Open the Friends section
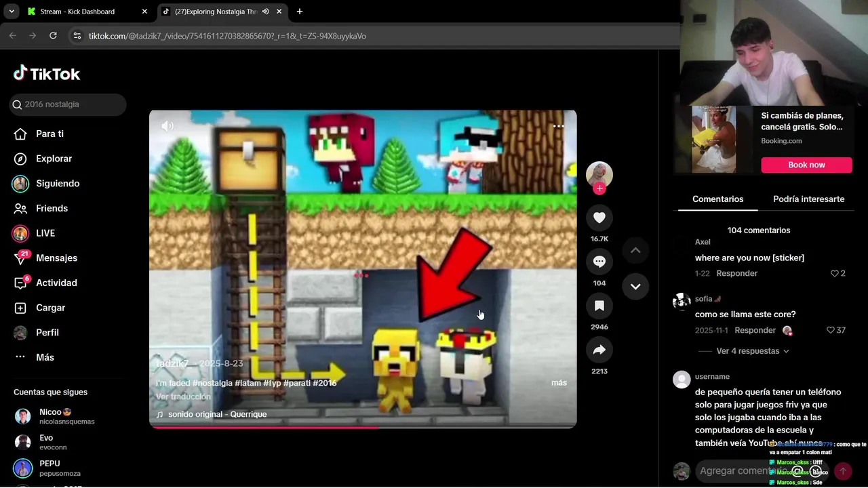The image size is (868, 488). (x=41, y=208)
